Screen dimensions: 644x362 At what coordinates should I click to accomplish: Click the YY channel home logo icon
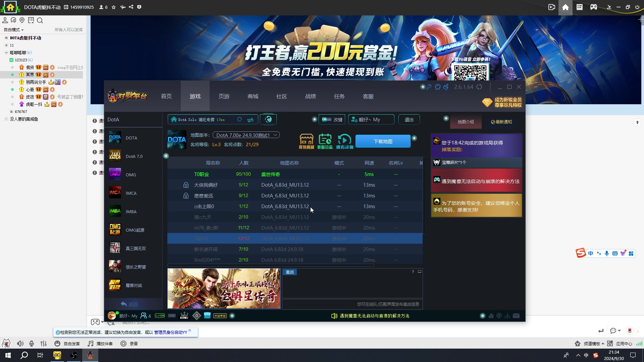click(x=10, y=7)
